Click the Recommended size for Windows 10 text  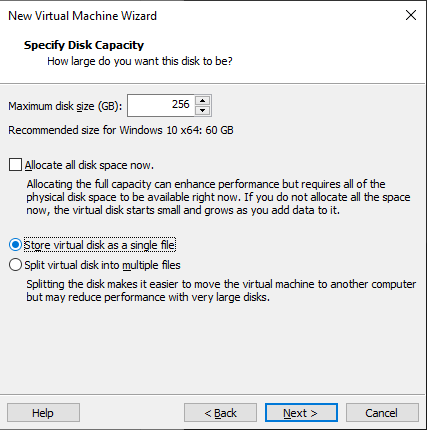[x=121, y=130]
